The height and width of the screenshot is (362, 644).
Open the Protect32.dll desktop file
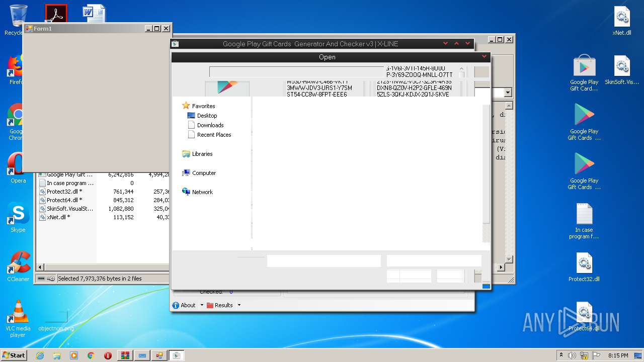click(x=584, y=267)
